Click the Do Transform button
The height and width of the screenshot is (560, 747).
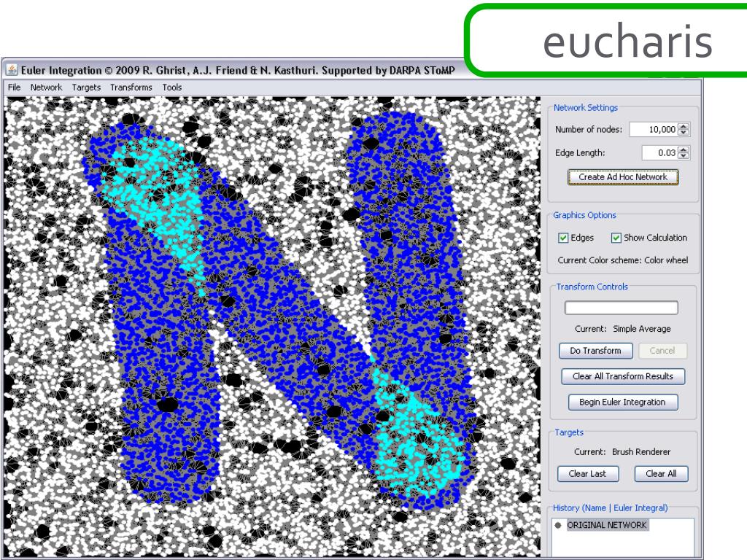tap(595, 351)
